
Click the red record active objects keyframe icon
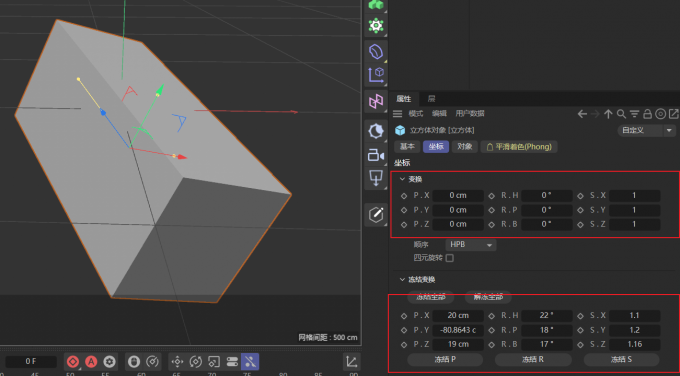click(73, 361)
